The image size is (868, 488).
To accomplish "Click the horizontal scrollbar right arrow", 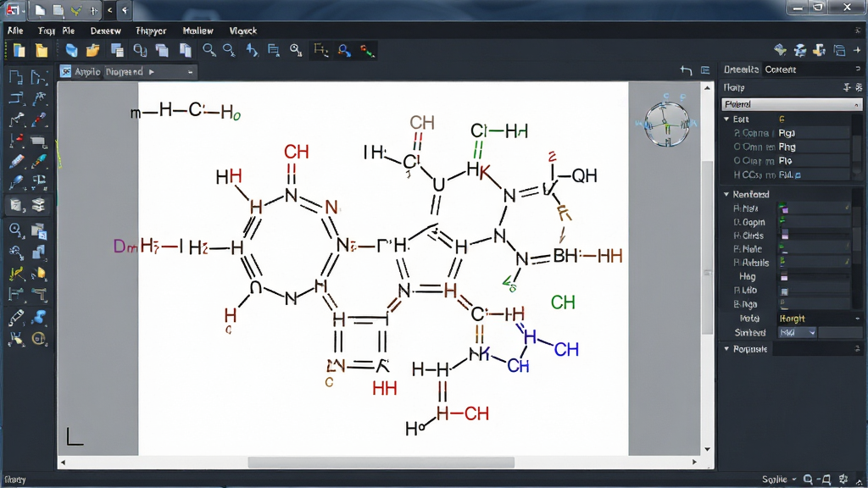I will click(694, 462).
